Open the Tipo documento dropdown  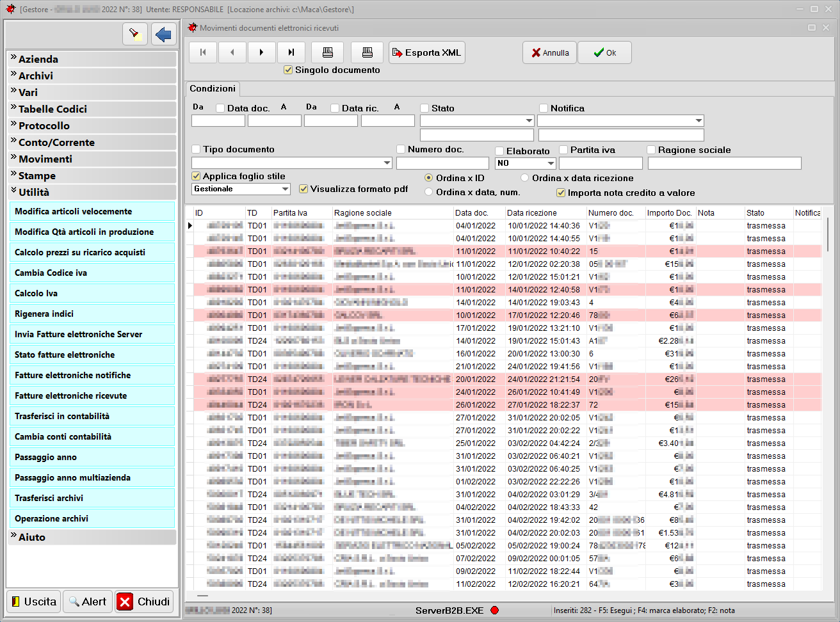click(387, 163)
